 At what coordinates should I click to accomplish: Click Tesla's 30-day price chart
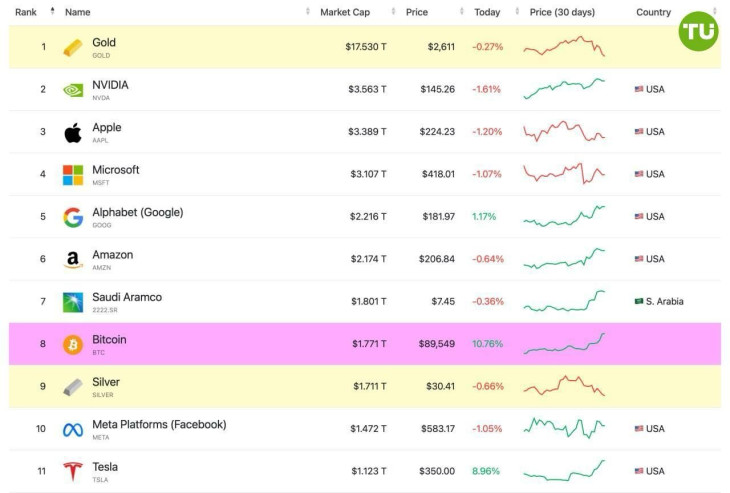pos(564,471)
